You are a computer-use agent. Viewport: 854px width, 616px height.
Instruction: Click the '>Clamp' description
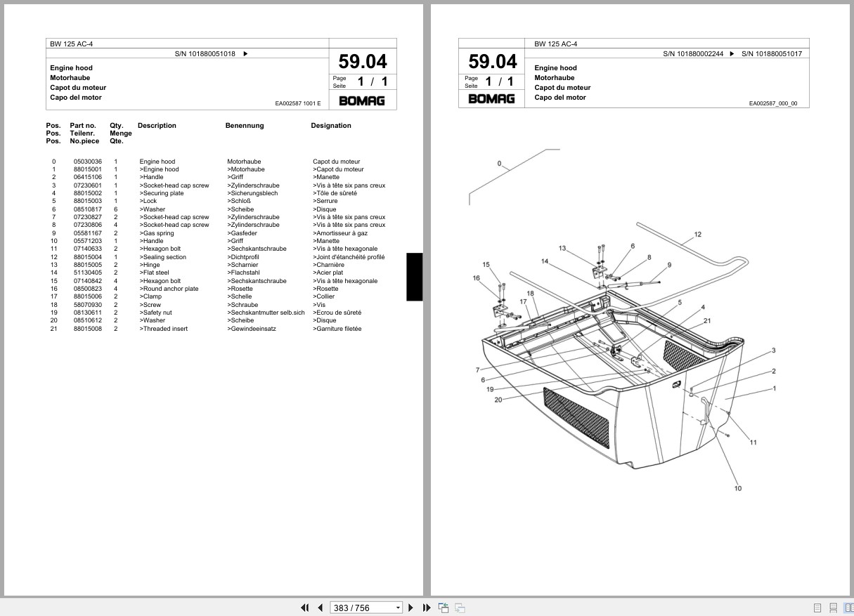pos(150,296)
